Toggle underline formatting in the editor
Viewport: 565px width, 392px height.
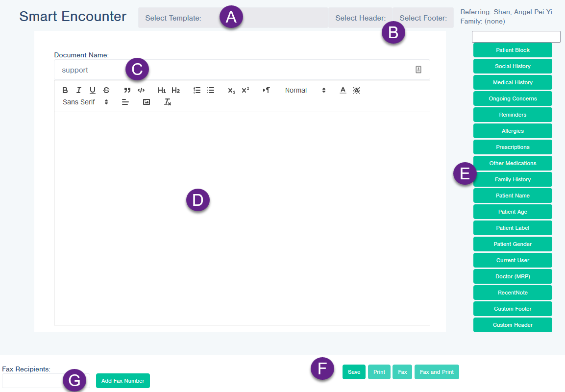tap(92, 90)
